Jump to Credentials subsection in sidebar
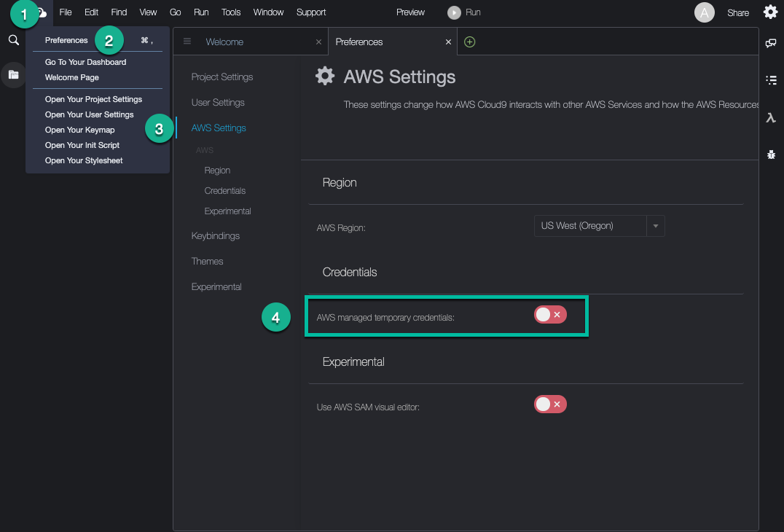Viewport: 784px width, 532px height. click(x=225, y=191)
